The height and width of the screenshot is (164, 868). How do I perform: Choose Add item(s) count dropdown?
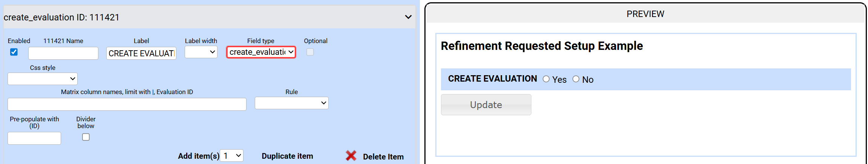[x=231, y=156]
